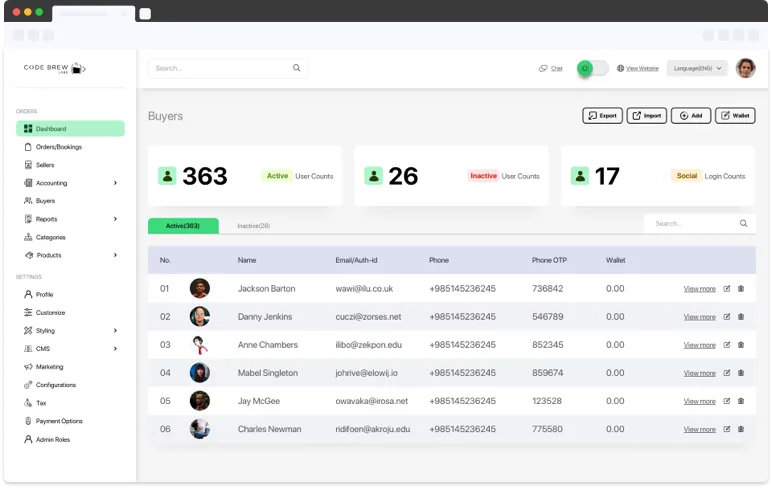
Task: Click the Sellers icon in sidebar
Action: [28, 165]
